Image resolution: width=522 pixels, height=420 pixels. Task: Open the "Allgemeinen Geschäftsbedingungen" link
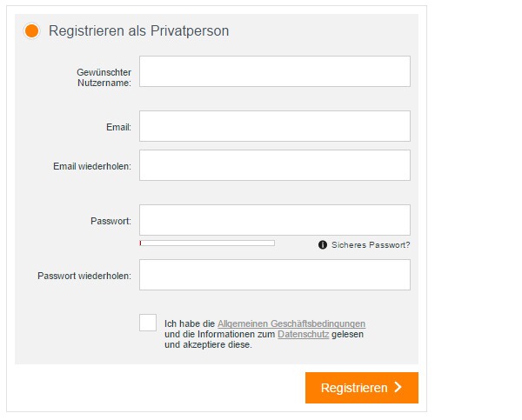291,323
